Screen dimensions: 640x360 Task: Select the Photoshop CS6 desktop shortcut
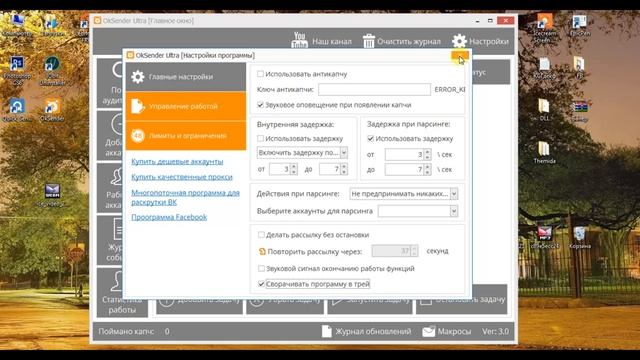[17, 71]
